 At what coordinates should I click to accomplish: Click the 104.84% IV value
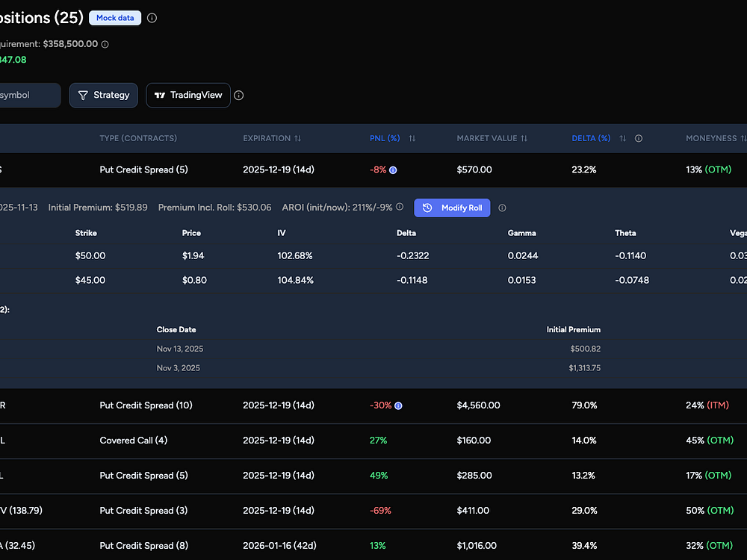coord(295,280)
